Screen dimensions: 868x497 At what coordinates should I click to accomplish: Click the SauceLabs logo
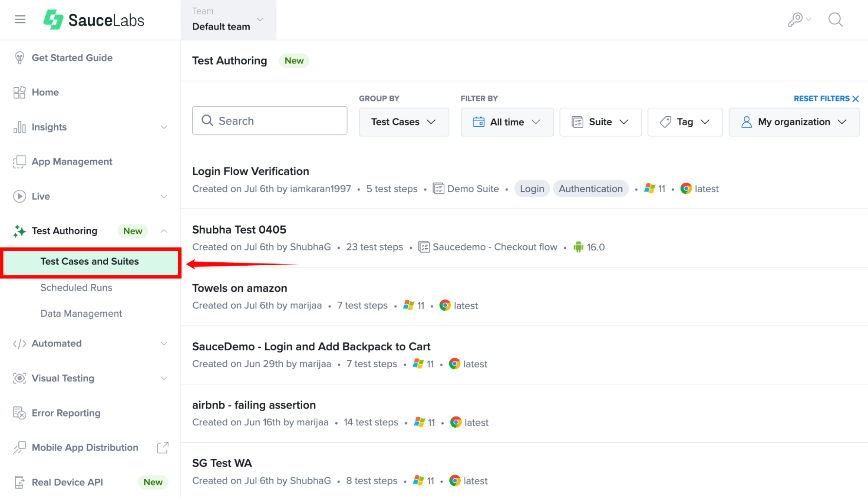(94, 20)
